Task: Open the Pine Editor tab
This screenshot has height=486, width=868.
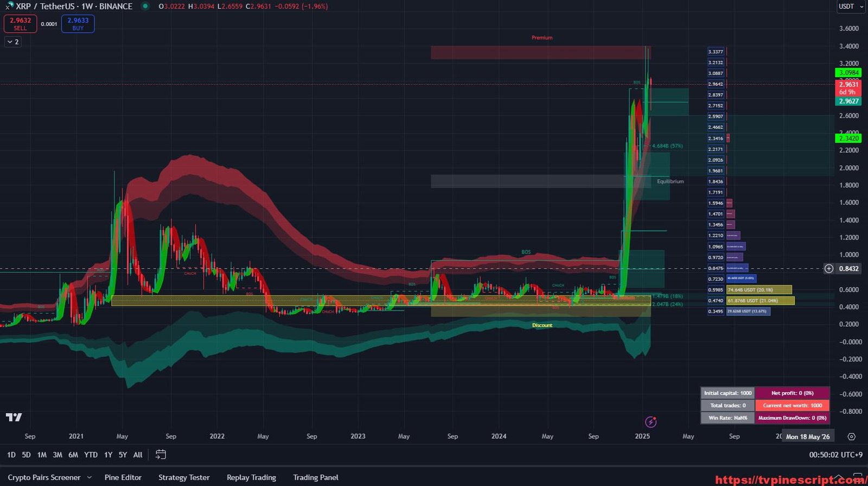Action: [123, 477]
